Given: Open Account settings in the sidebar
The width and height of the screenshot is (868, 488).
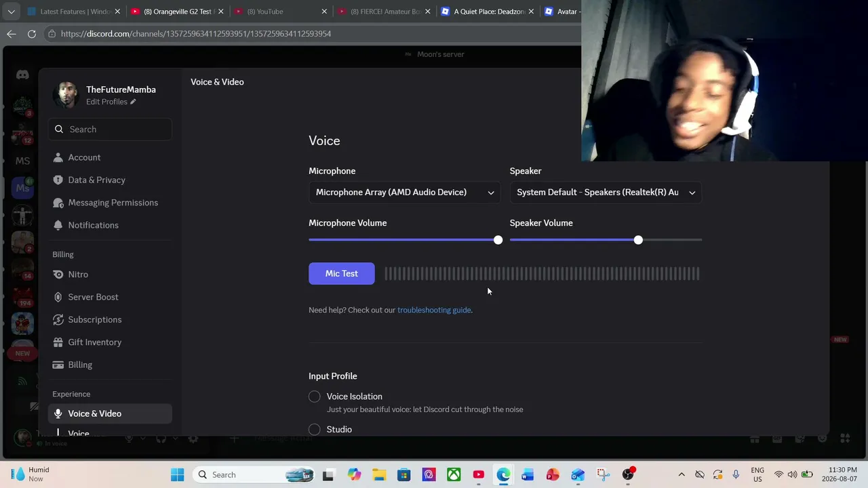Looking at the screenshot, I should click(110, 157).
